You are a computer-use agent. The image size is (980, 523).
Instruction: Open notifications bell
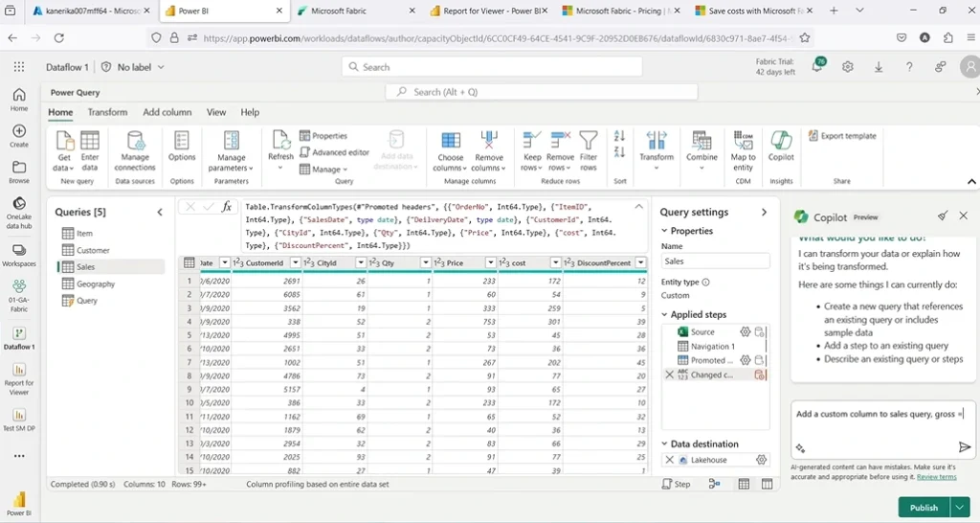(817, 66)
